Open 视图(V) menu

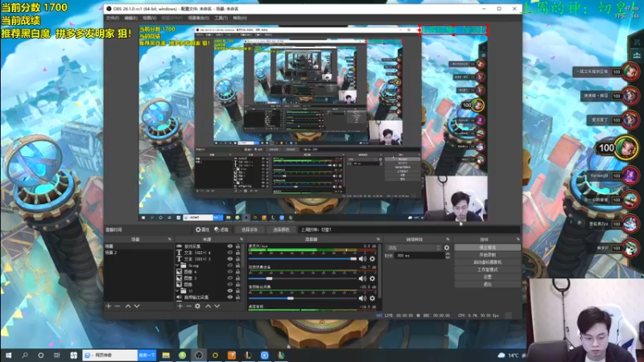click(x=149, y=18)
